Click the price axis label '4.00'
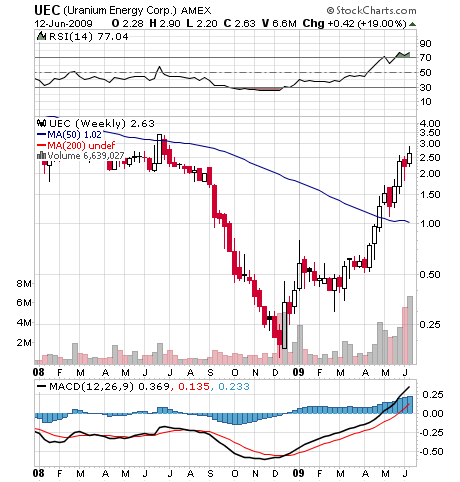The width and height of the screenshot is (460, 482). (430, 123)
